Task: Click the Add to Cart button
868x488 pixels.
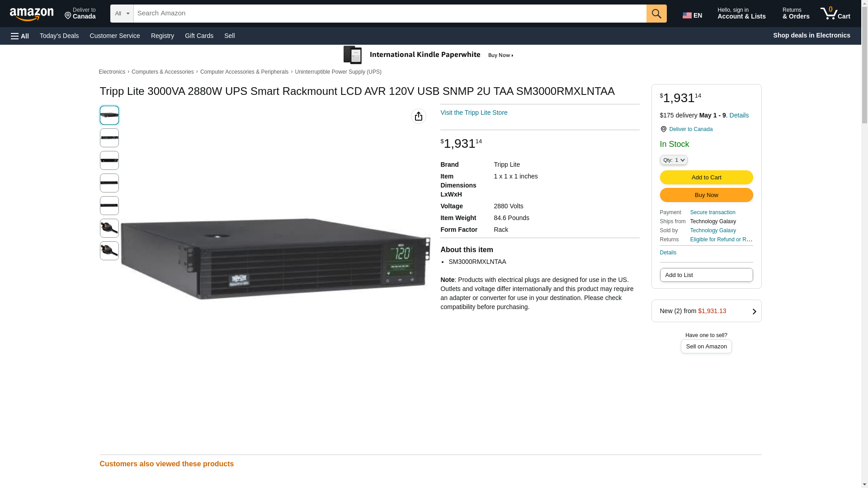Action: click(x=706, y=177)
